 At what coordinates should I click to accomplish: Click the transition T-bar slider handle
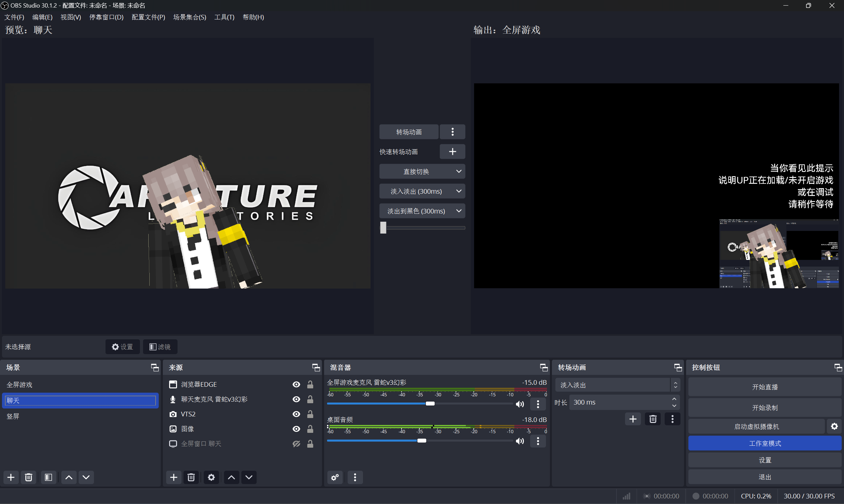(x=383, y=228)
